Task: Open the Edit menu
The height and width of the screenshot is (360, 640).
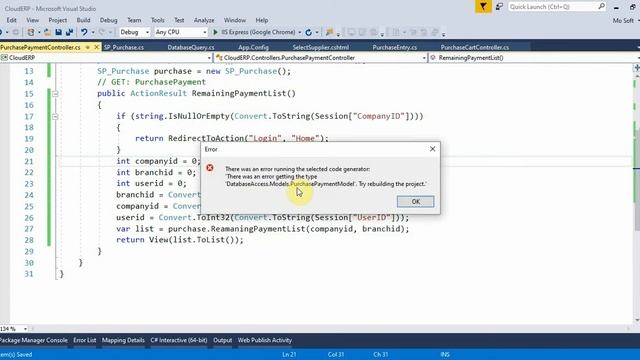Action: pos(11,20)
